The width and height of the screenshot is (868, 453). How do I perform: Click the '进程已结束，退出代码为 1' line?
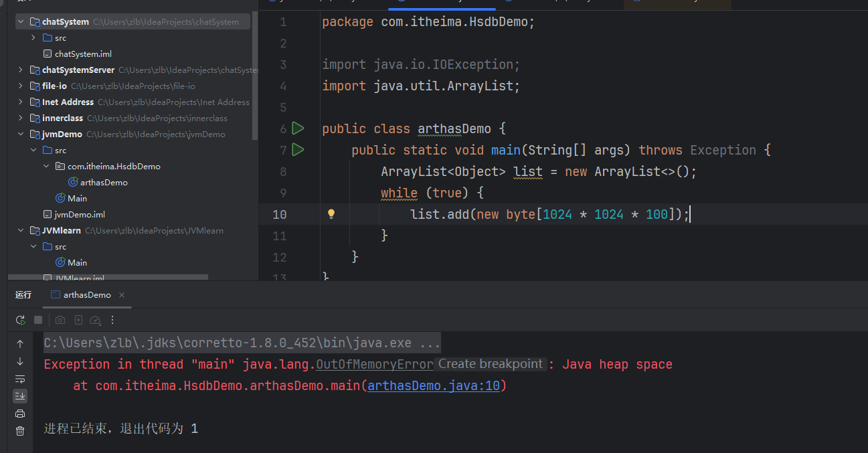pyautogui.click(x=121, y=428)
